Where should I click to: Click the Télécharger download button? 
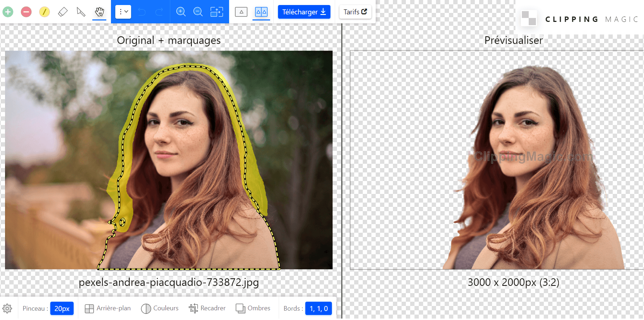point(304,12)
